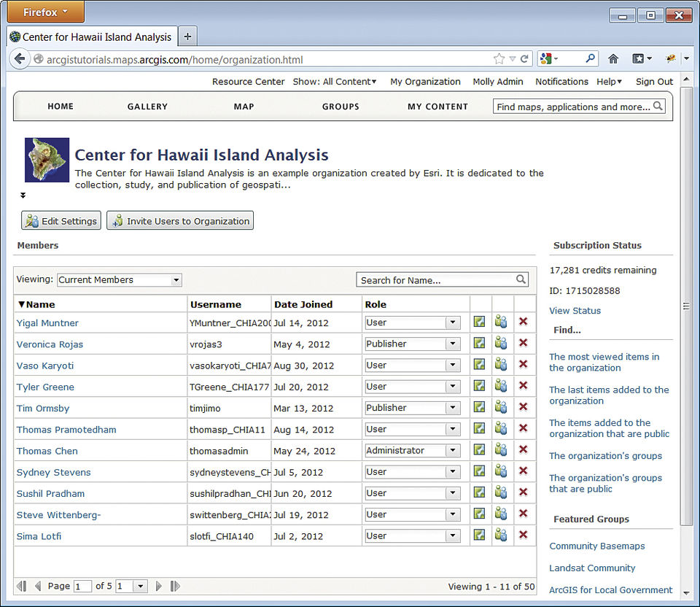Open GALLERY in navigation bar

[x=147, y=107]
